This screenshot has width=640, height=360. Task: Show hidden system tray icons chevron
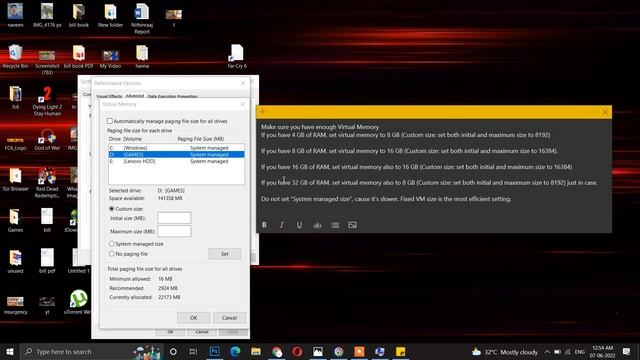[547, 351]
